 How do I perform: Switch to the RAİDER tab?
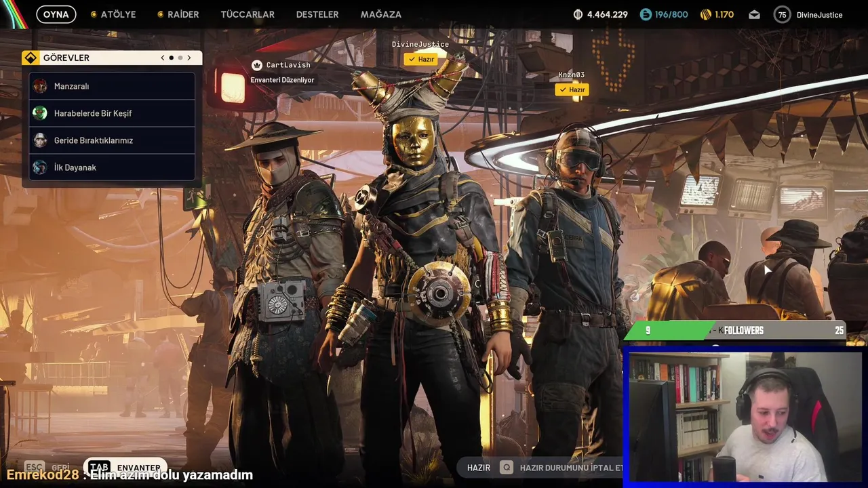point(178,14)
